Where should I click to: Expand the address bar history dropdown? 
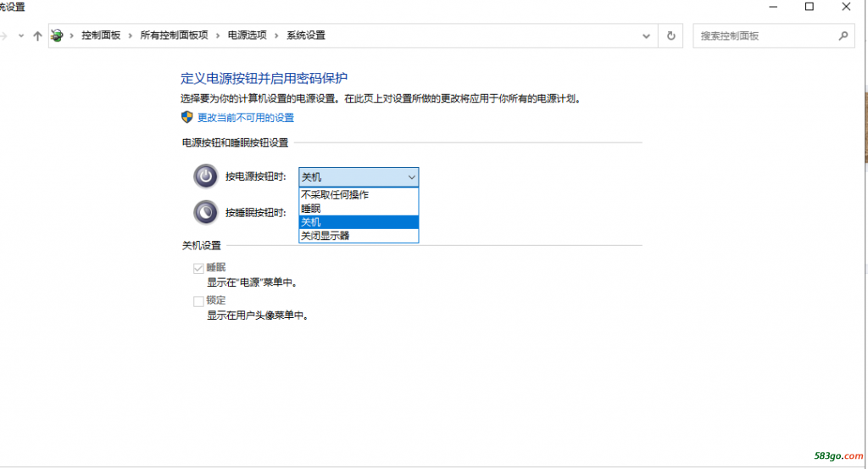click(x=646, y=36)
